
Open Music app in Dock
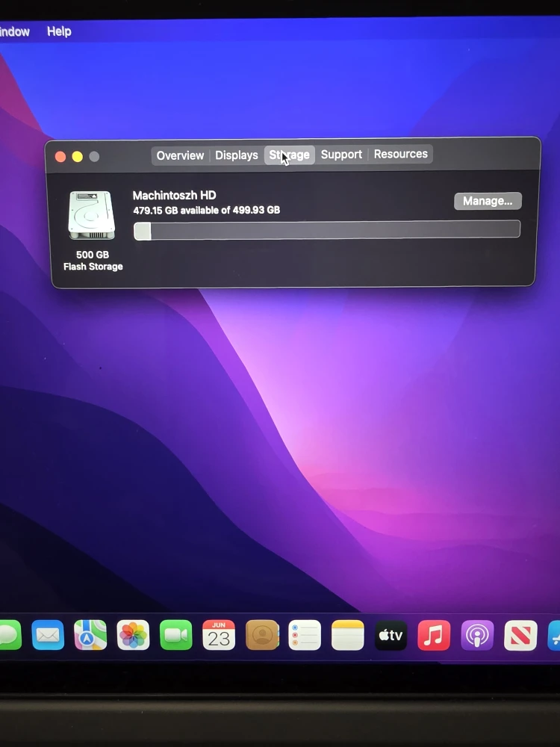tap(434, 635)
